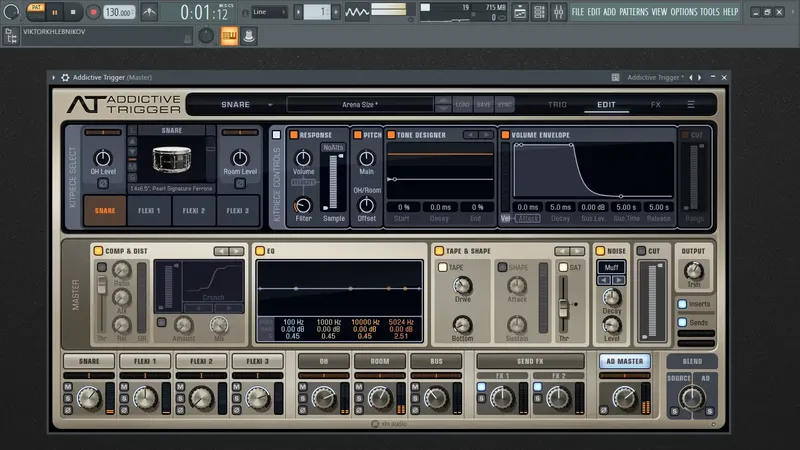Stop playback with the stop button

[x=72, y=12]
